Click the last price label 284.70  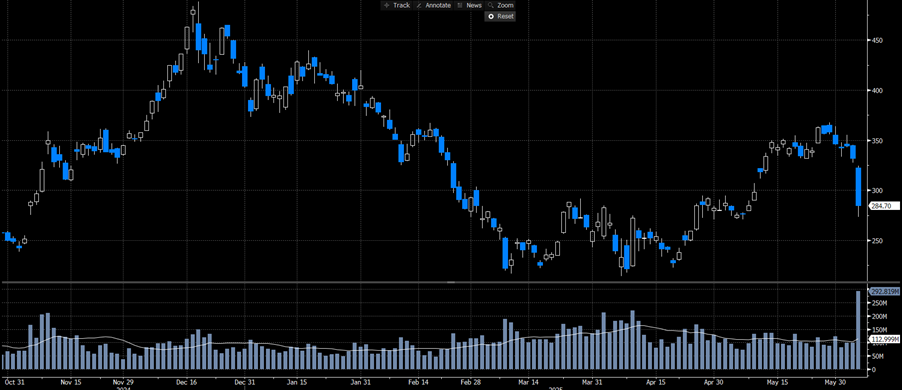tap(885, 205)
